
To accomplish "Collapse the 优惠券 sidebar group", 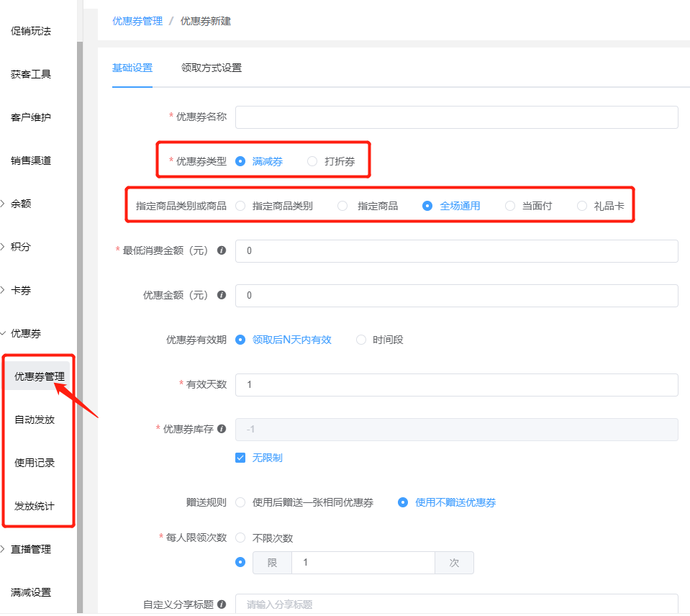I will 26,333.
